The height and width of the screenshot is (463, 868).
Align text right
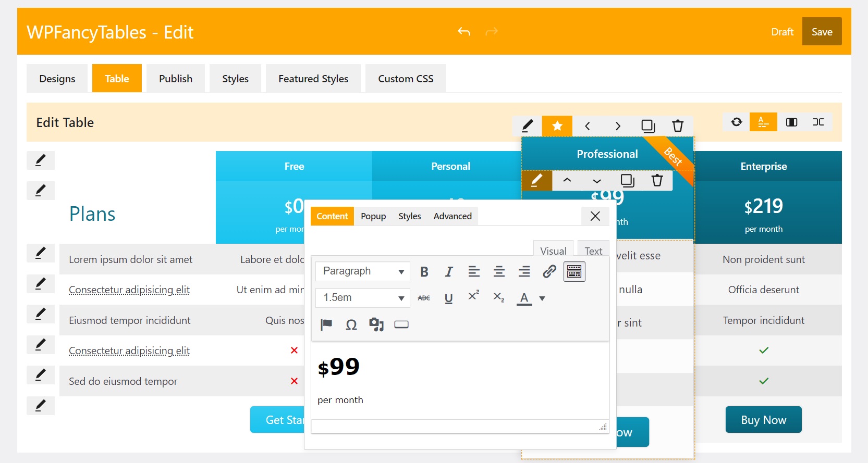click(x=524, y=271)
